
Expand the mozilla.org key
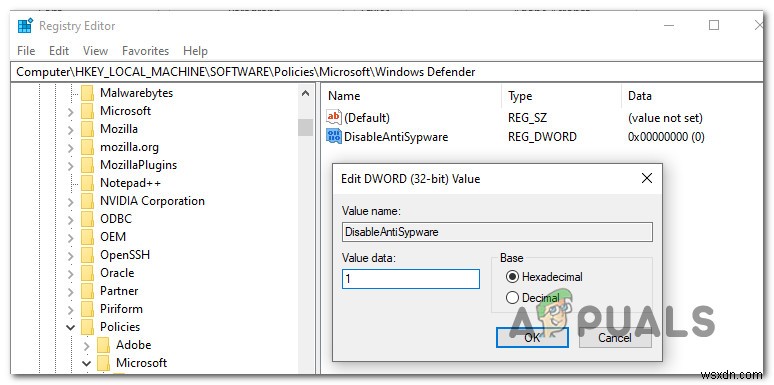point(71,148)
